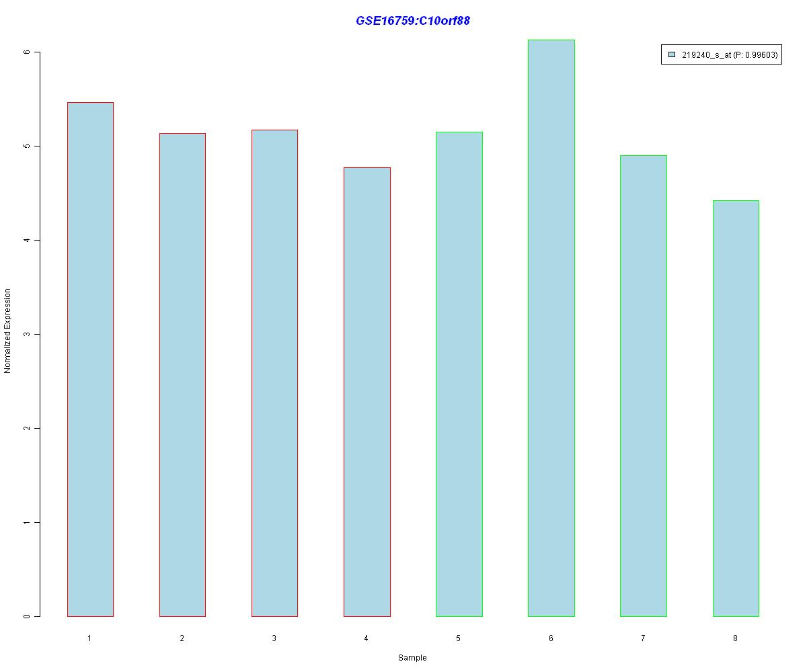Click the Normalized Expression y-axis title
The width and height of the screenshot is (807, 672).
tap(7, 331)
